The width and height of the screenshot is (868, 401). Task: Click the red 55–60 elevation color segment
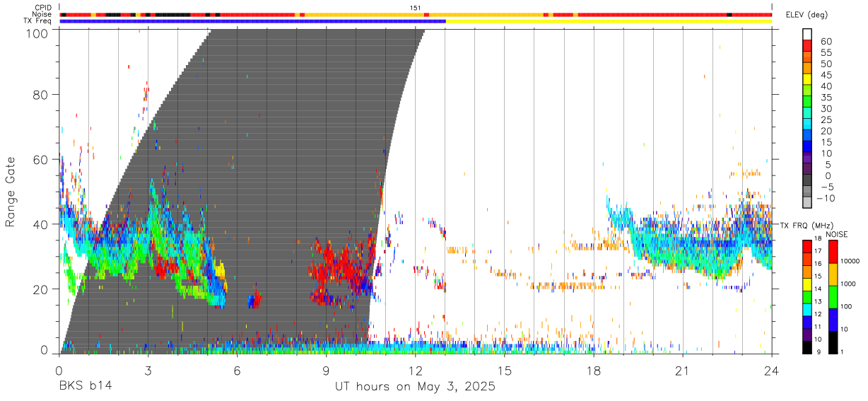[807, 46]
